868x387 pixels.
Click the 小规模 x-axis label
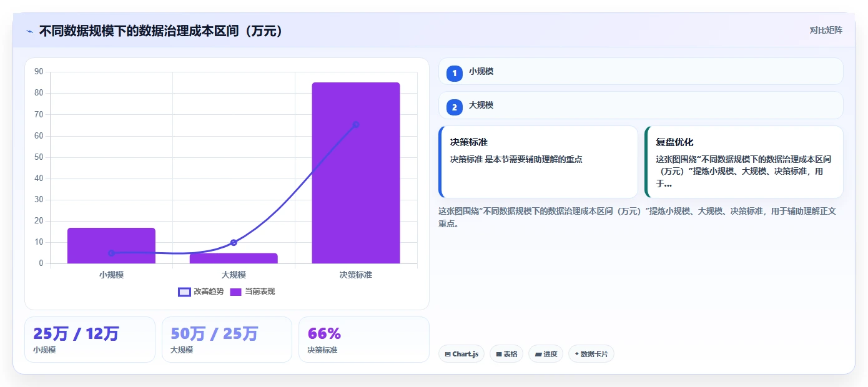click(x=111, y=275)
